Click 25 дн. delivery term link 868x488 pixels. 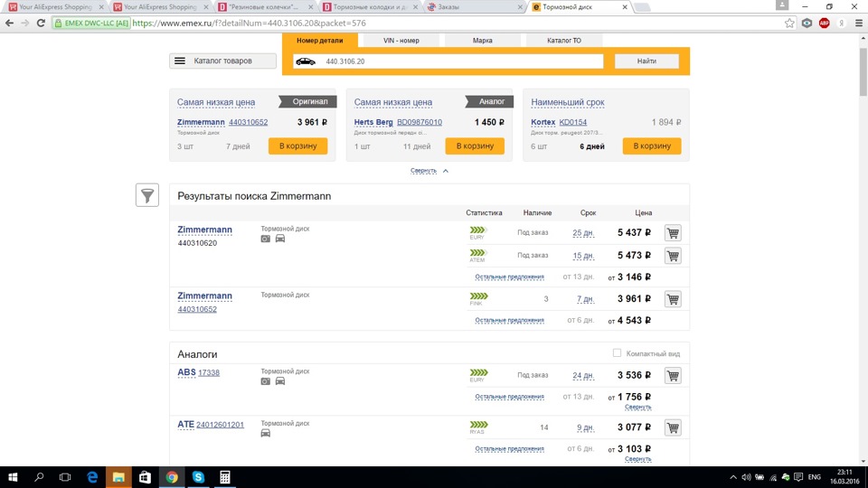(583, 233)
